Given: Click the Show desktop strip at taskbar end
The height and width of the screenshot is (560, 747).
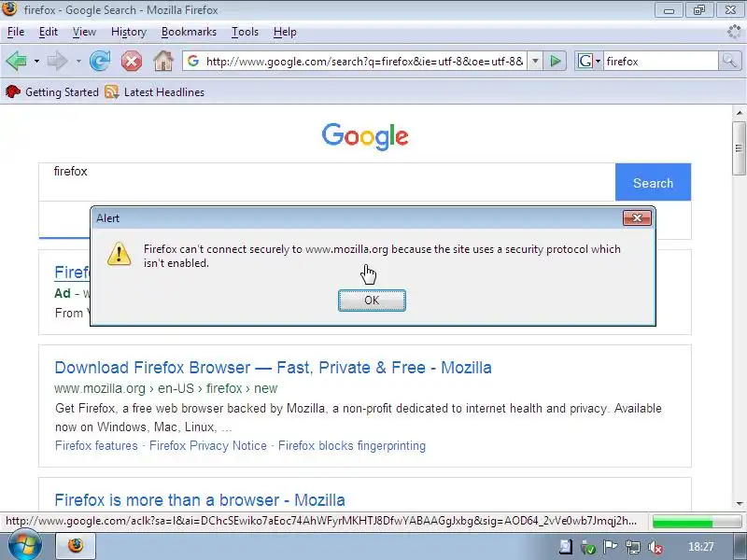Looking at the screenshot, I should pos(740,546).
